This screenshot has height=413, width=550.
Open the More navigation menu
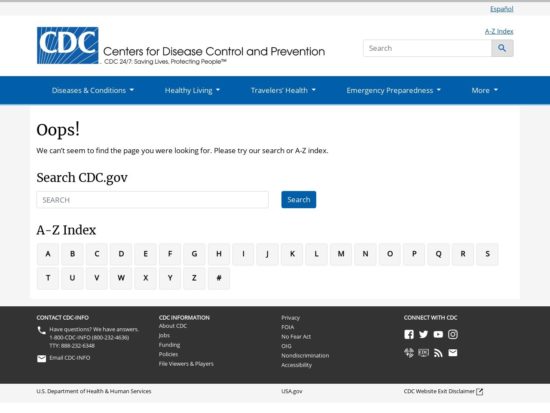[x=484, y=91]
